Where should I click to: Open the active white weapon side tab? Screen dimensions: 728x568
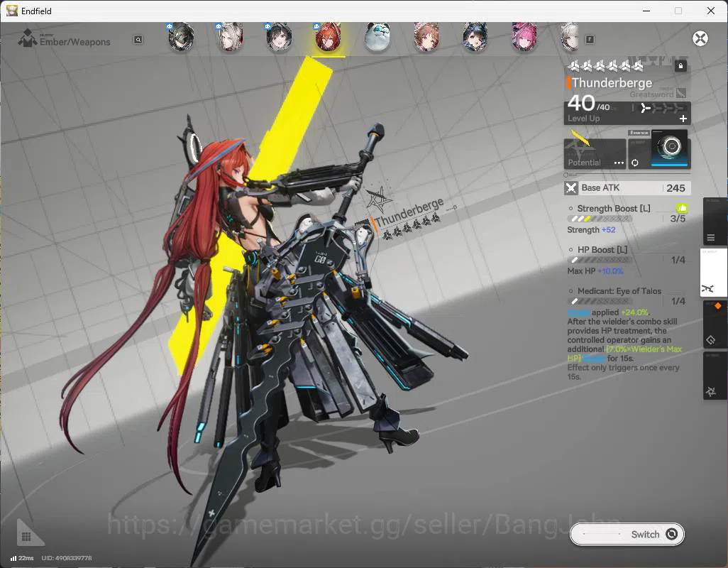[714, 273]
